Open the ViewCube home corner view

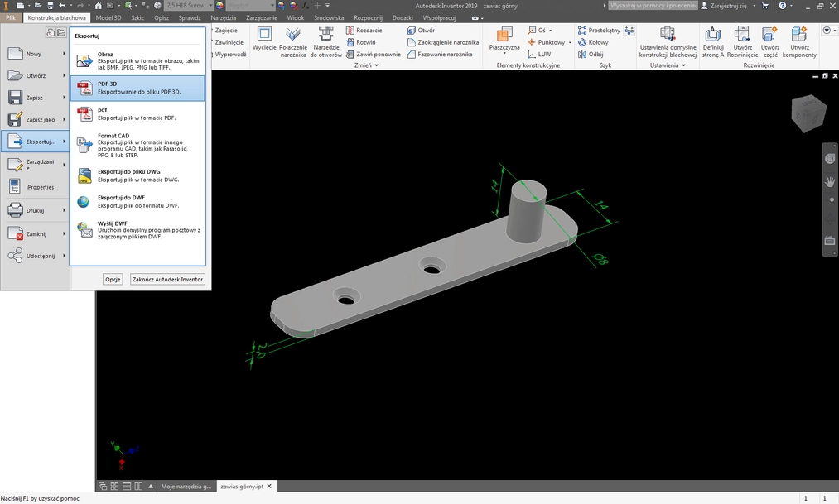pos(808,112)
